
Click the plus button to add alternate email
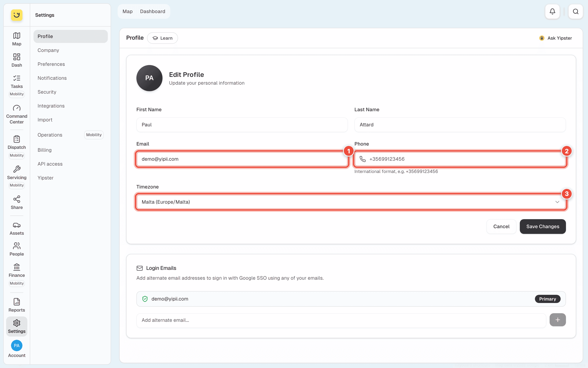click(x=558, y=320)
